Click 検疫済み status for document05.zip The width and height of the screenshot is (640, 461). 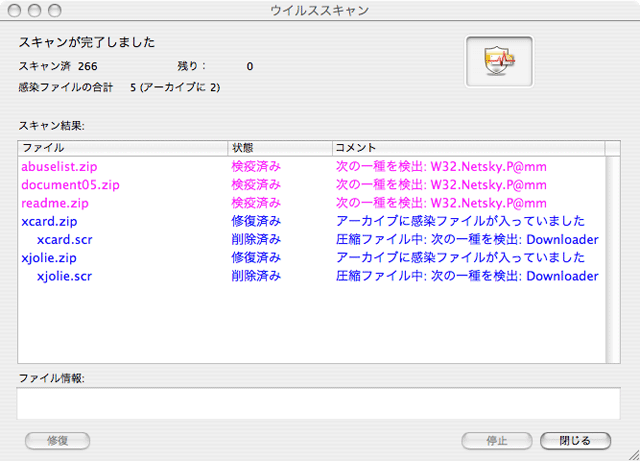click(x=256, y=185)
